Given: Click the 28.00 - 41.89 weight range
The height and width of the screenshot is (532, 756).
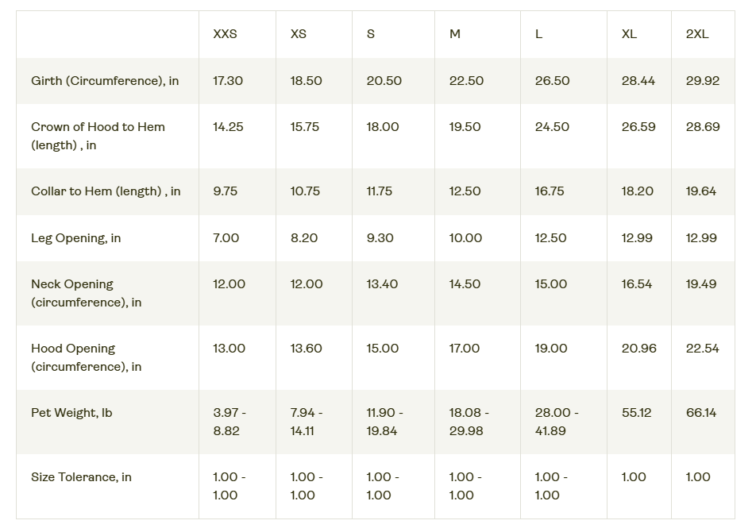Looking at the screenshot, I should pyautogui.click(x=557, y=422).
